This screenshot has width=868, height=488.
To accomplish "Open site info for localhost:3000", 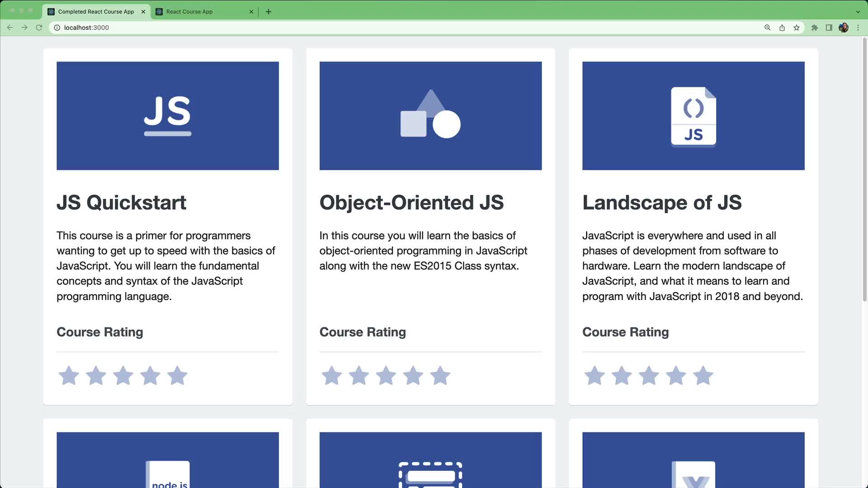I will coord(57,28).
